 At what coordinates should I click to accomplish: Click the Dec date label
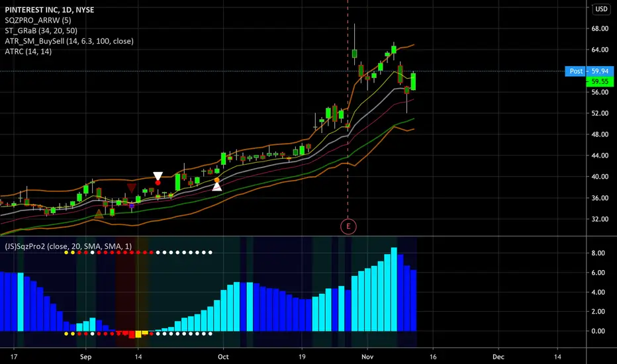[x=498, y=357]
